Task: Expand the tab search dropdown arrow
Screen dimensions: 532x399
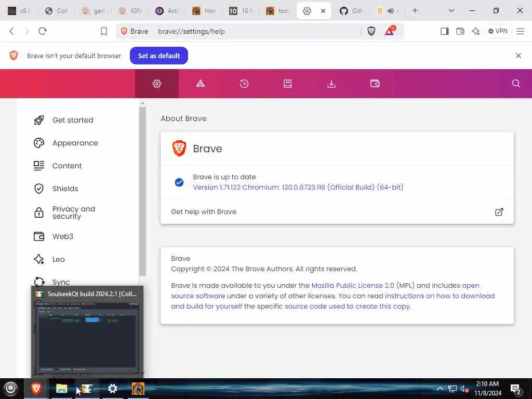Action: (451, 11)
